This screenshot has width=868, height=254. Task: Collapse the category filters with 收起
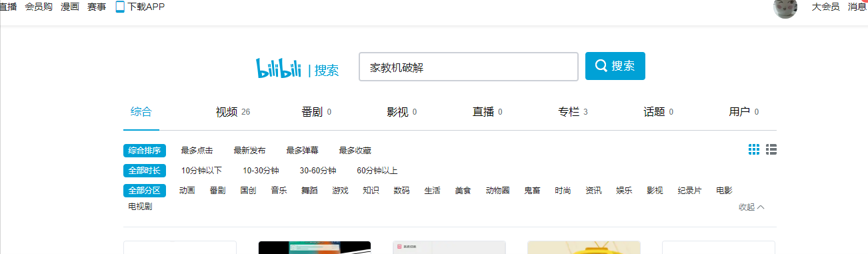click(751, 207)
